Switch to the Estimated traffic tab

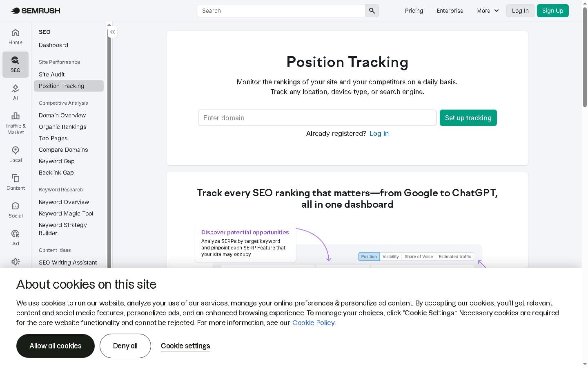(454, 256)
